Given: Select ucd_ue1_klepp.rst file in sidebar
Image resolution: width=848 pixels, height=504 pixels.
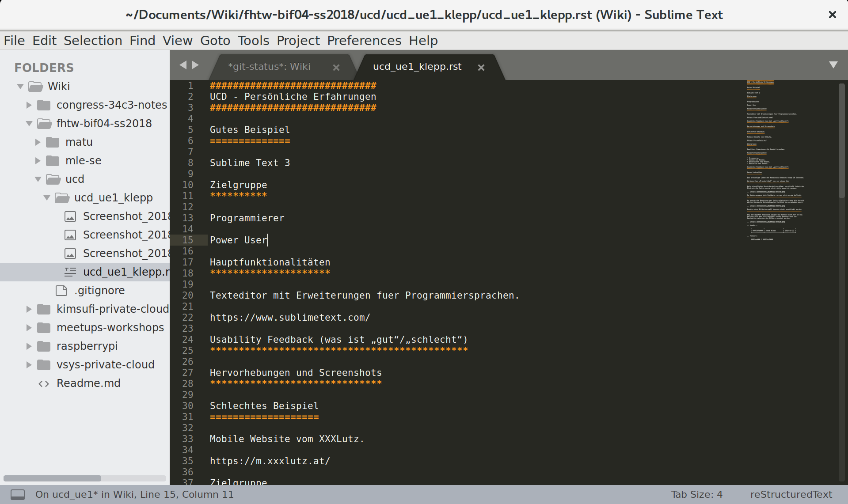Looking at the screenshot, I should (125, 272).
